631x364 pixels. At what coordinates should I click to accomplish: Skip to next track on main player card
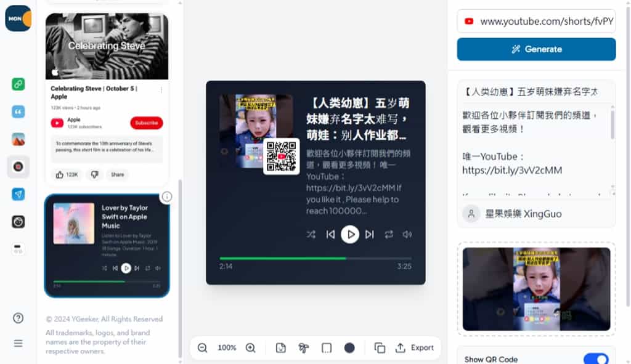(370, 234)
